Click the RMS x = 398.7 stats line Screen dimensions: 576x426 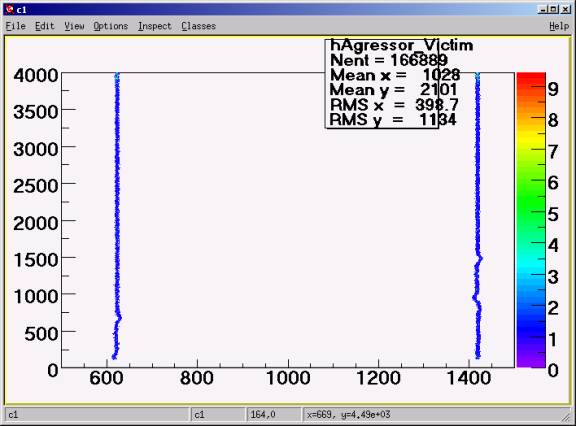pyautogui.click(x=394, y=105)
